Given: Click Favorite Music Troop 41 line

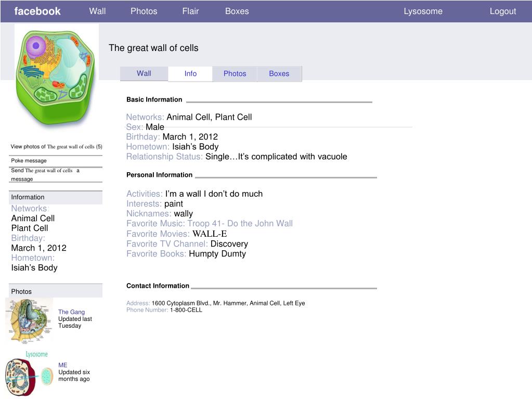Looking at the screenshot, I should point(210,223).
